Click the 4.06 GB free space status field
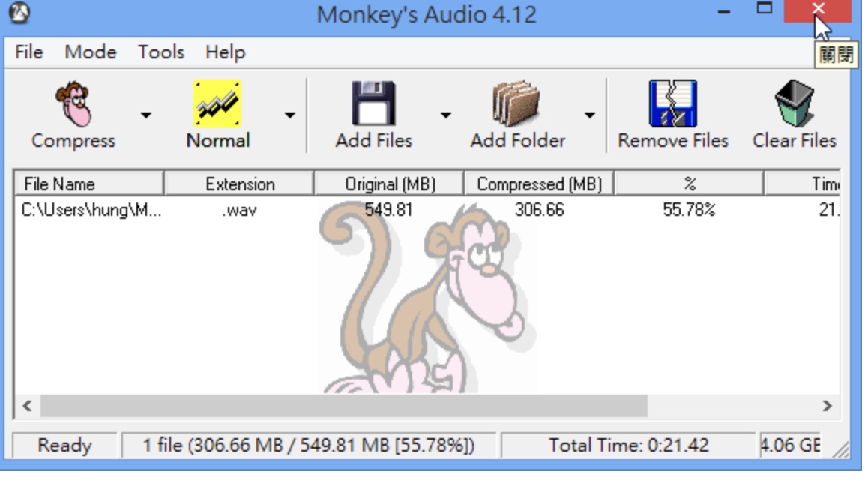The width and height of the screenshot is (868, 486). (791, 445)
